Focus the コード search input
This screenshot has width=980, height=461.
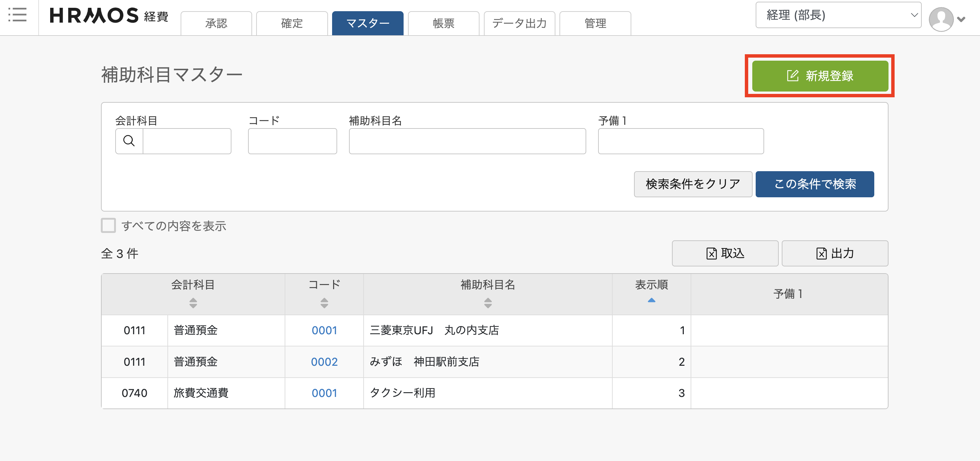[292, 141]
